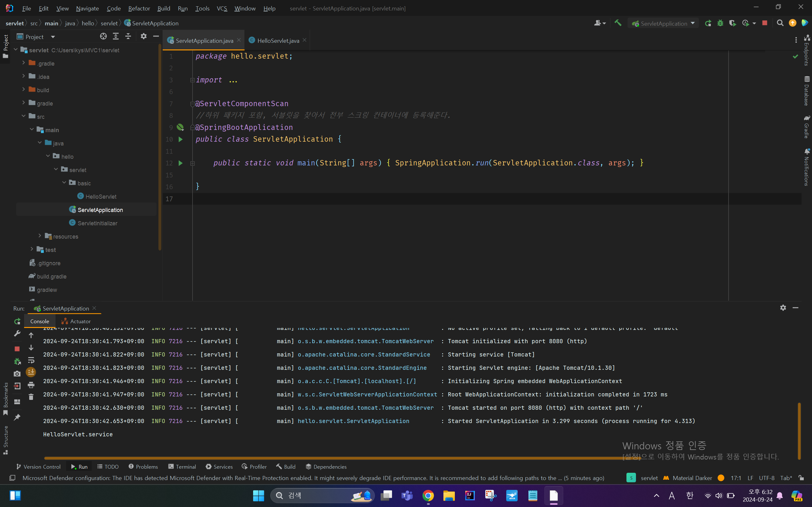
Task: Toggle scroll to end in console
Action: pyautogui.click(x=31, y=372)
